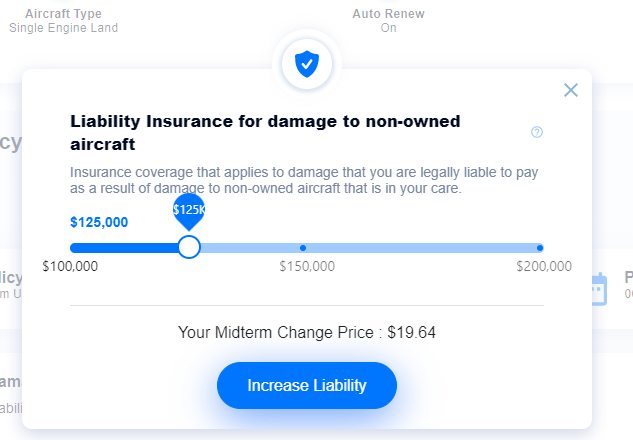
Task: Click the filled dark blue slider track
Action: pos(124,248)
